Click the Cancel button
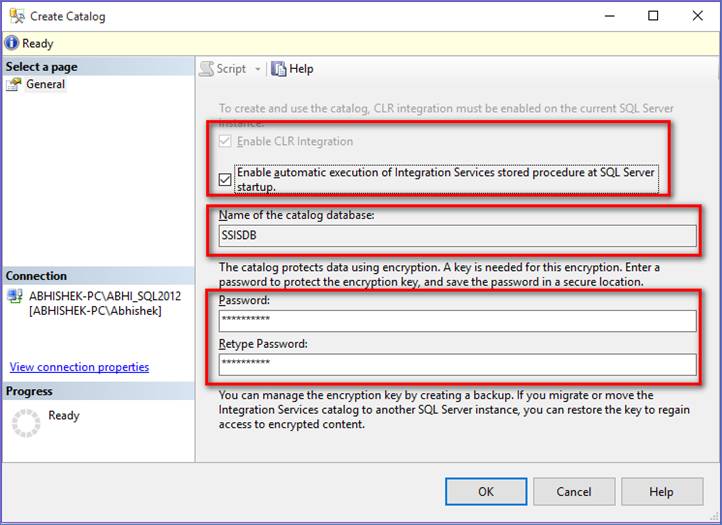 pos(574,491)
